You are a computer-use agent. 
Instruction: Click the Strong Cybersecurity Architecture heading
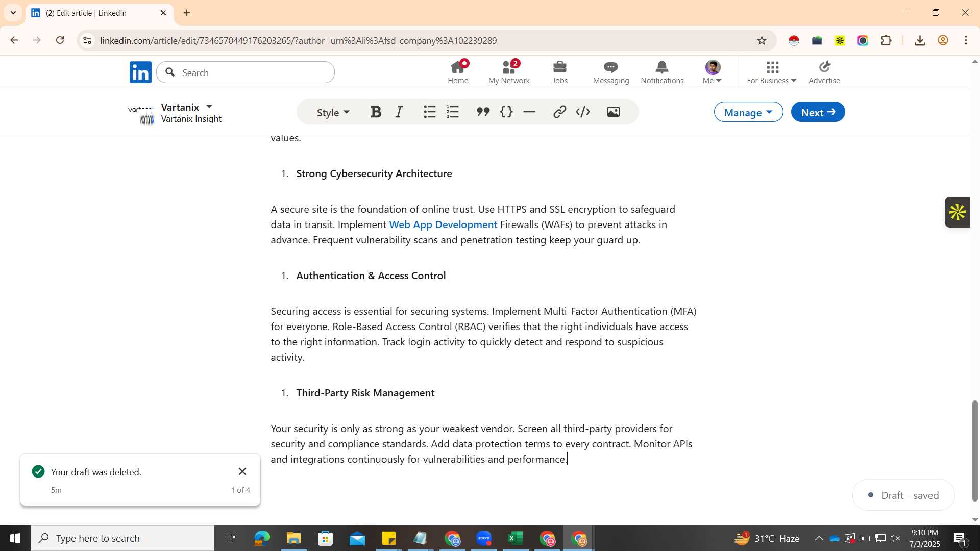click(374, 173)
